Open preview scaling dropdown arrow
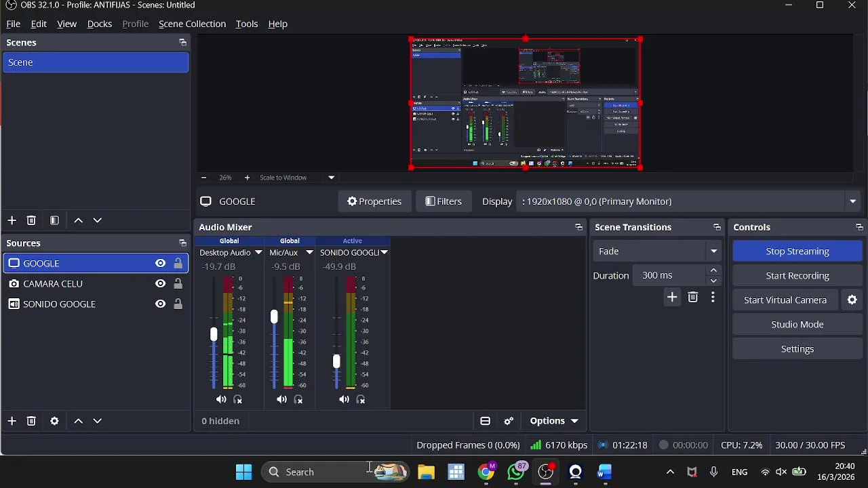Image resolution: width=868 pixels, height=488 pixels. pos(332,178)
